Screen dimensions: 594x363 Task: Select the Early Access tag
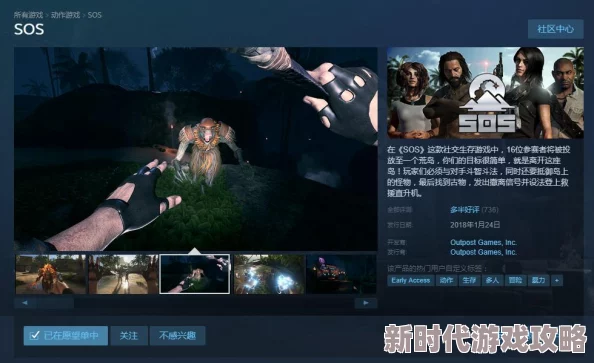(411, 280)
